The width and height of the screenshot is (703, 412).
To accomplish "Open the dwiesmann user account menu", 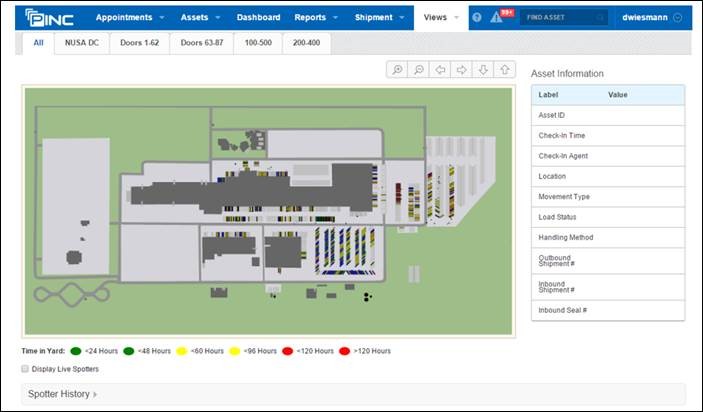I will tap(651, 18).
